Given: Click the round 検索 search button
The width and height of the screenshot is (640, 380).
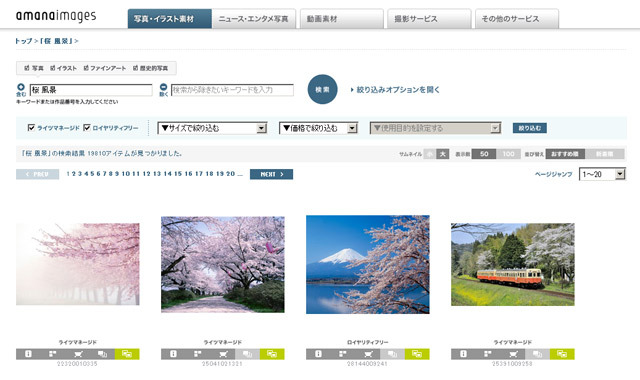Looking at the screenshot, I should coord(322,89).
